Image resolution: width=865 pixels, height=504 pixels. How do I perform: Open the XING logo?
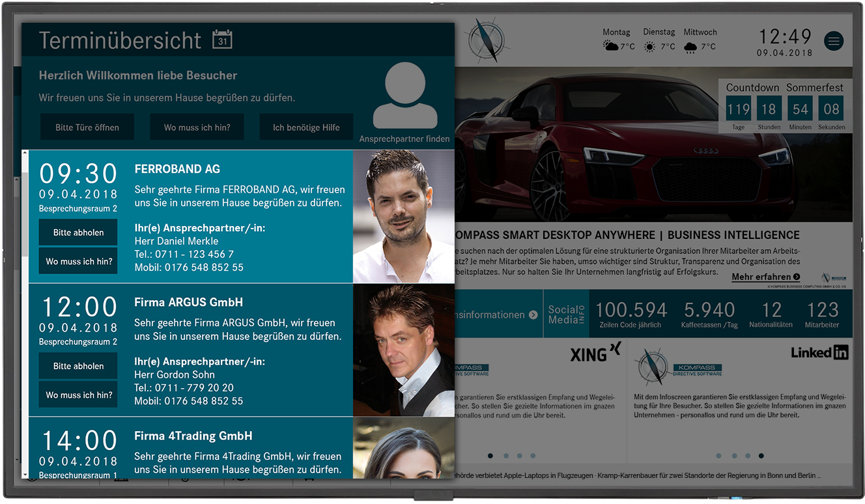coord(595,353)
